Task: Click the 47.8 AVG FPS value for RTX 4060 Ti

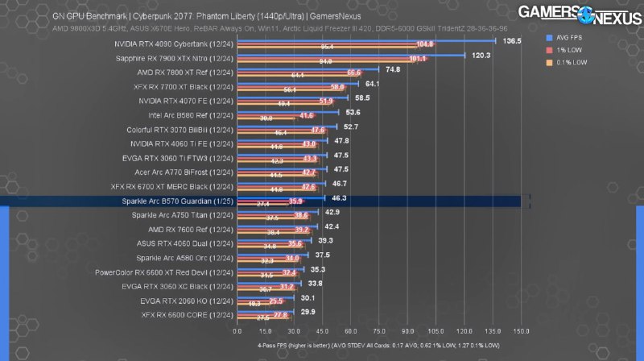Action: click(341, 141)
